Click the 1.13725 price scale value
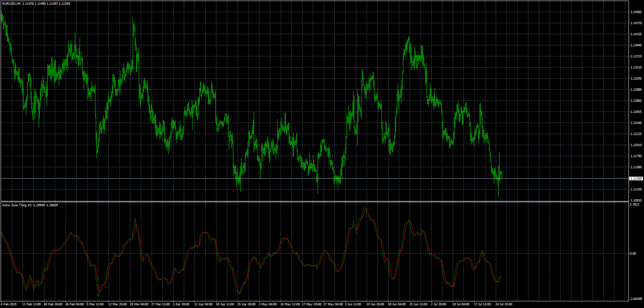 point(636,56)
